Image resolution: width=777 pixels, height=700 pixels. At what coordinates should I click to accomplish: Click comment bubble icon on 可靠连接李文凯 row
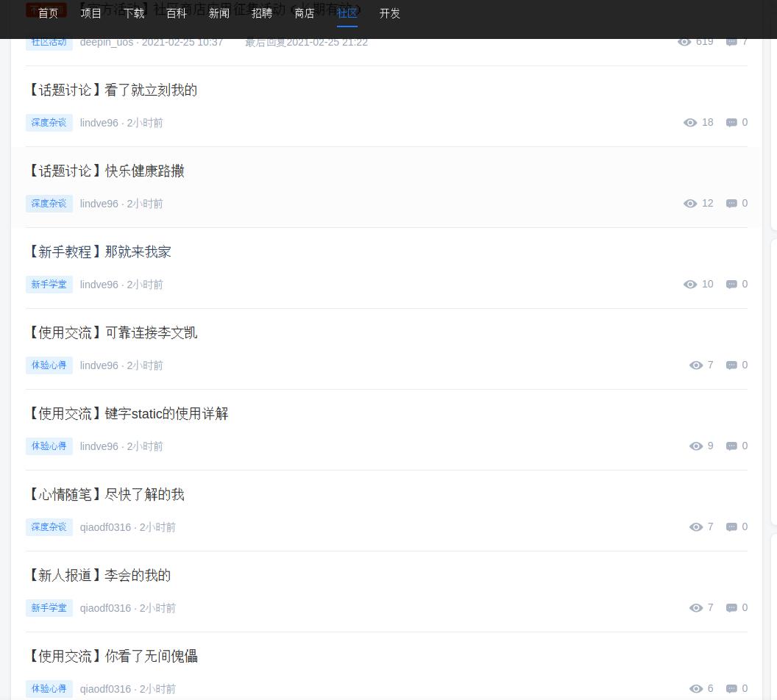[x=731, y=365]
